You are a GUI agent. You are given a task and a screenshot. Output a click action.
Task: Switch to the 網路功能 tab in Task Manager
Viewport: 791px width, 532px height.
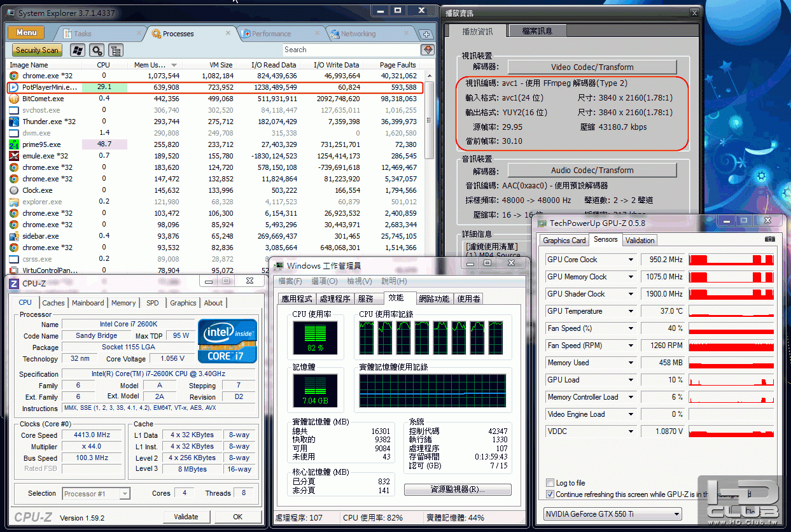[x=435, y=298]
